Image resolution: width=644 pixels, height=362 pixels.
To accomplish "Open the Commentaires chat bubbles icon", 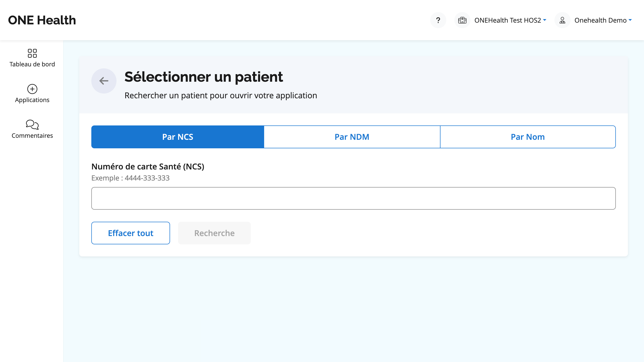I will point(32,125).
